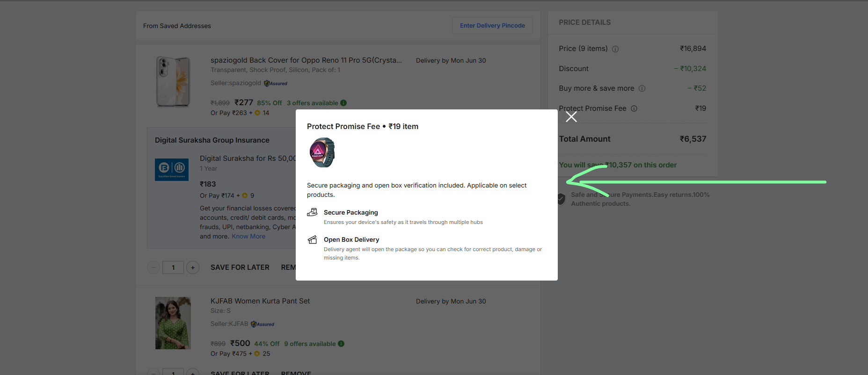Click 'Delivery by Mon Jun 30' for back cover
The width and height of the screenshot is (868, 375).
[451, 61]
